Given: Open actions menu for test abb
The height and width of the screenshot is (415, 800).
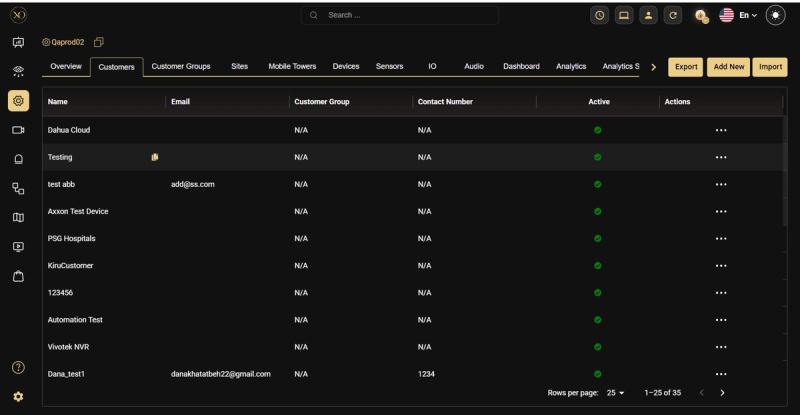Looking at the screenshot, I should coord(721,184).
